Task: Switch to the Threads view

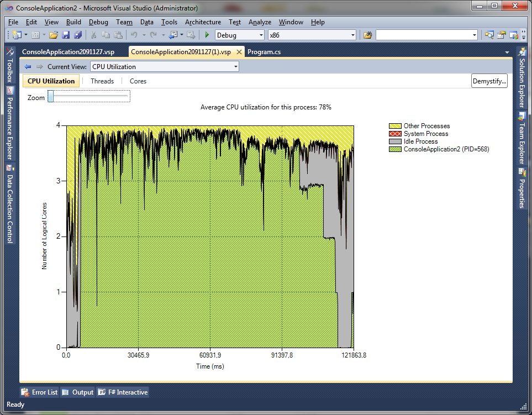Action: 102,81
